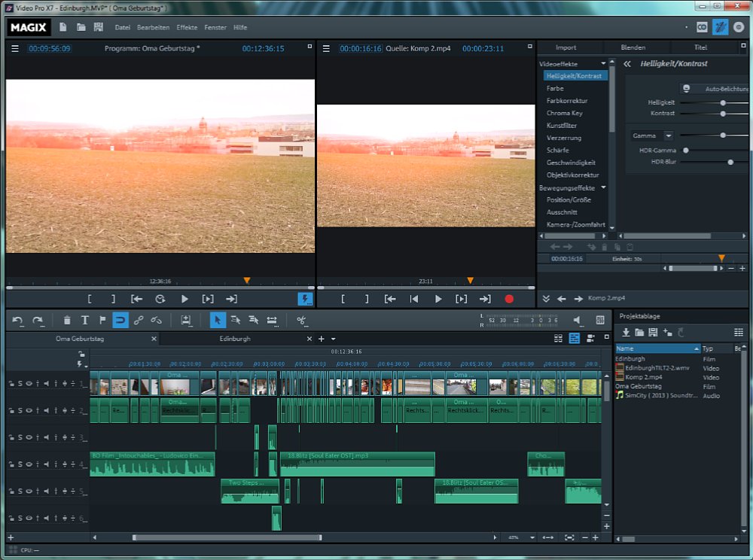
Task: Collapse the Videoeffekte category arrow
Action: click(604, 63)
